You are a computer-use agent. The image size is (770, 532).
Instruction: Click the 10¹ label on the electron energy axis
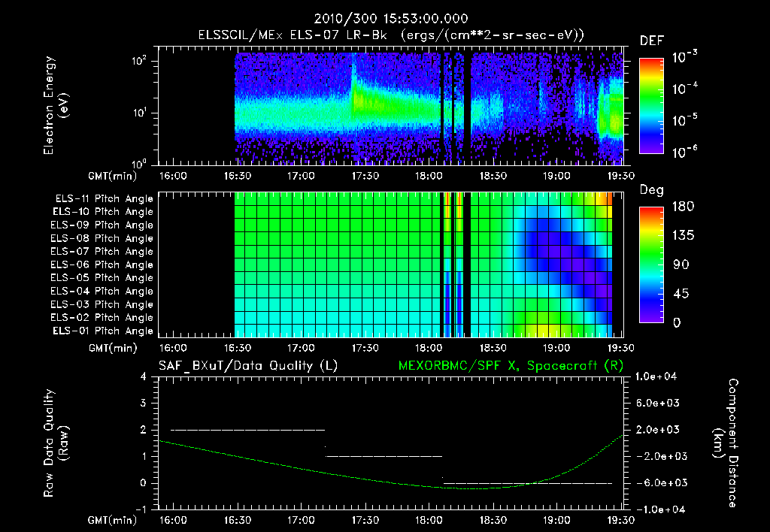[x=139, y=113]
